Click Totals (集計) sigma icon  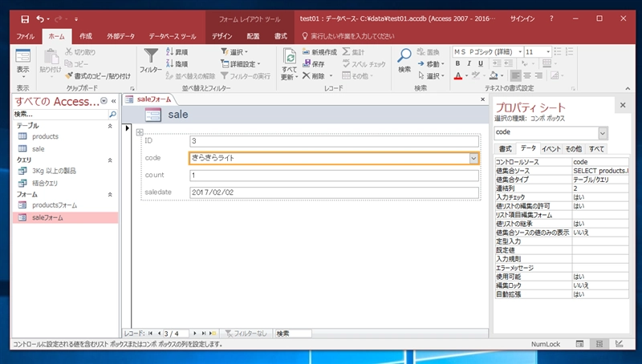pyautogui.click(x=353, y=52)
